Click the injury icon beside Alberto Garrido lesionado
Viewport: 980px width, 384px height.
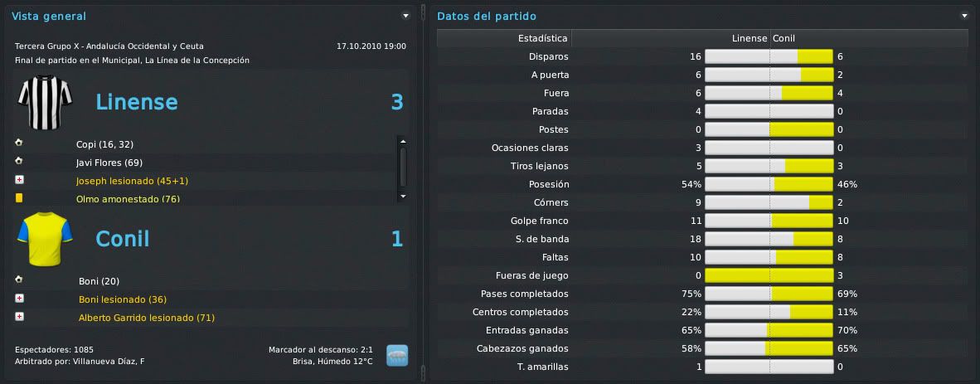click(19, 317)
